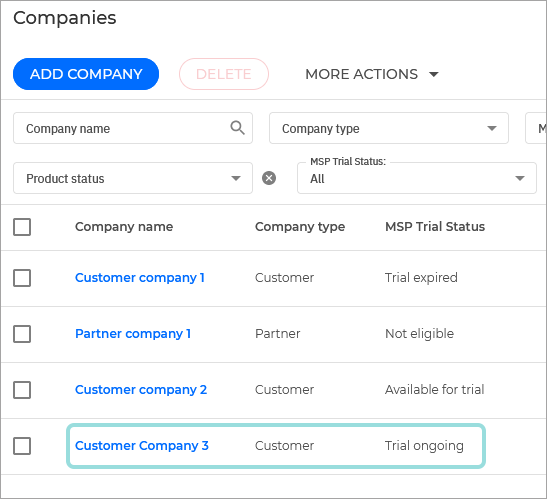Screen dimensions: 547x499
Task: Click the DELETE button
Action: [x=224, y=74]
